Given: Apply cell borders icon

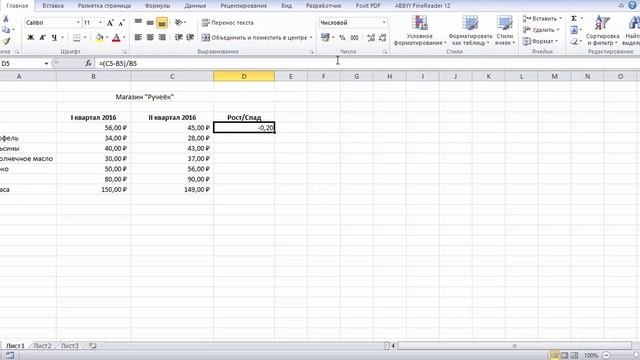Looking at the screenshot, I should point(76,38).
